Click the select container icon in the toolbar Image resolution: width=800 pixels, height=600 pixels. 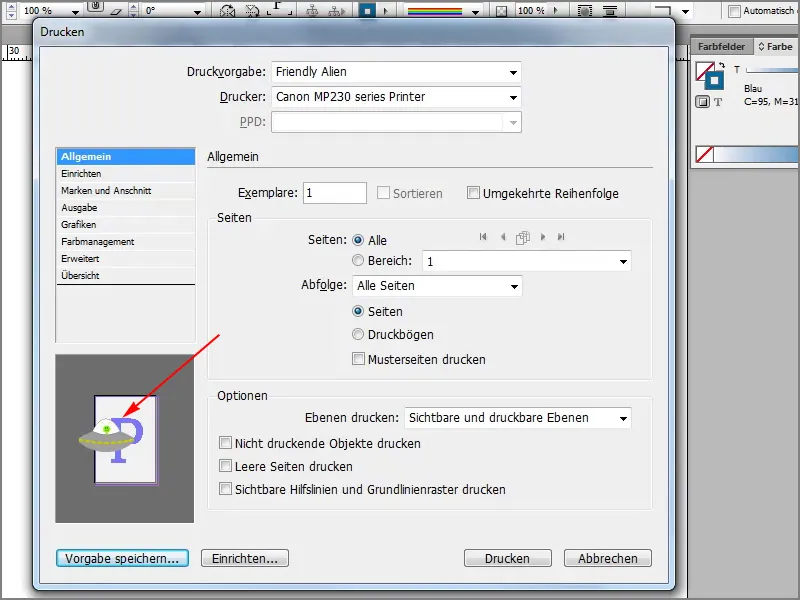coord(312,10)
